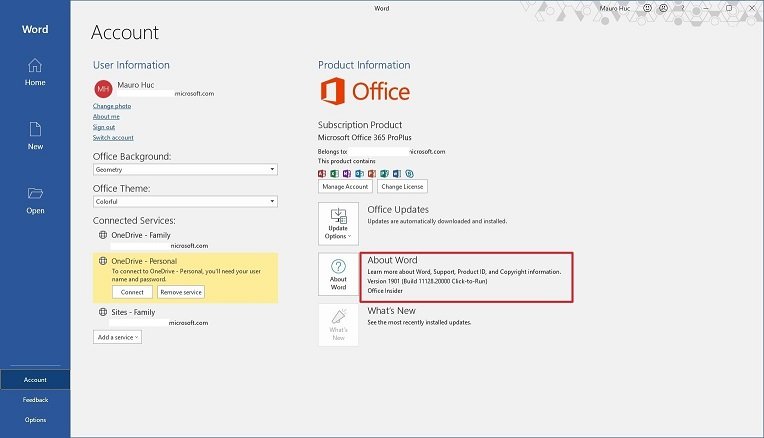Click the MH user avatar
The width and height of the screenshot is (764, 438).
tap(102, 89)
